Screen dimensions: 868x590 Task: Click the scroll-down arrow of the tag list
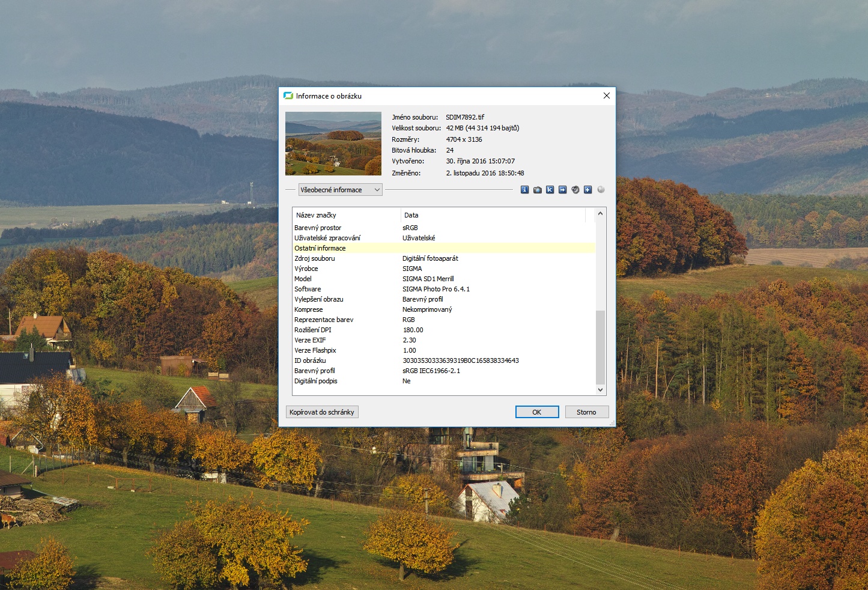600,390
